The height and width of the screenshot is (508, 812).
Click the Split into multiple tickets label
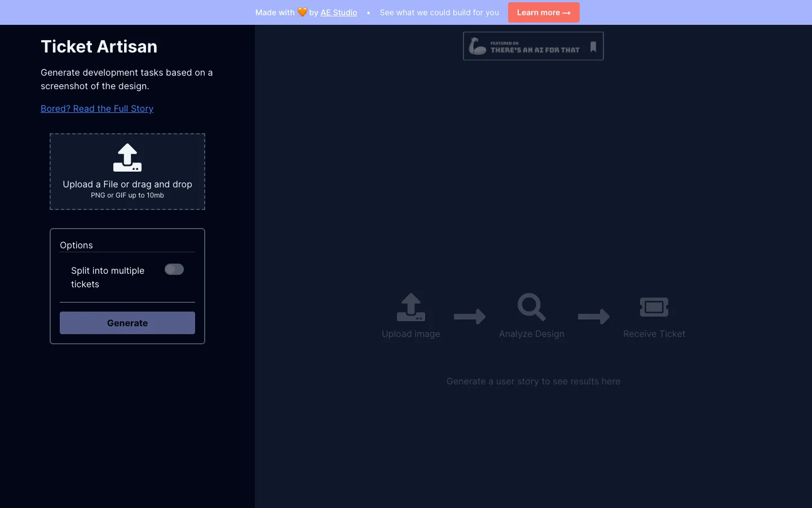pyautogui.click(x=108, y=277)
